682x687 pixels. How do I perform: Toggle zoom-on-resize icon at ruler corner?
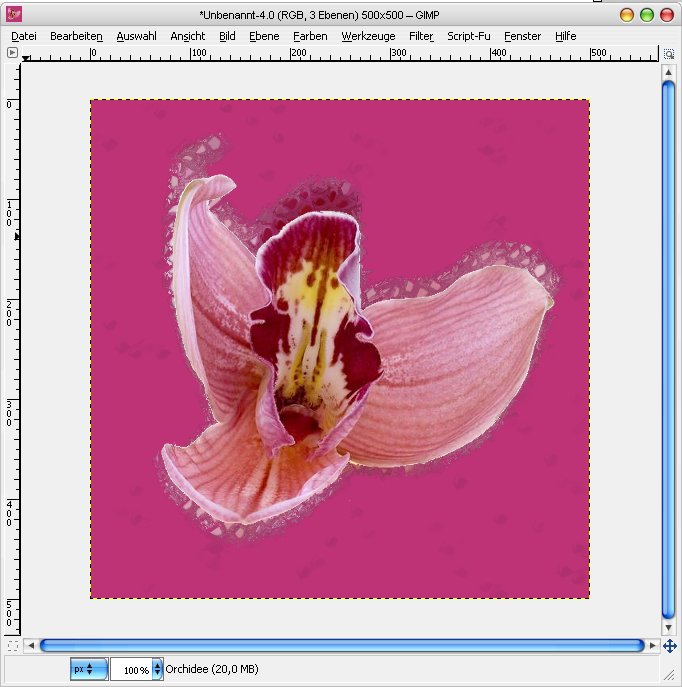(669, 54)
